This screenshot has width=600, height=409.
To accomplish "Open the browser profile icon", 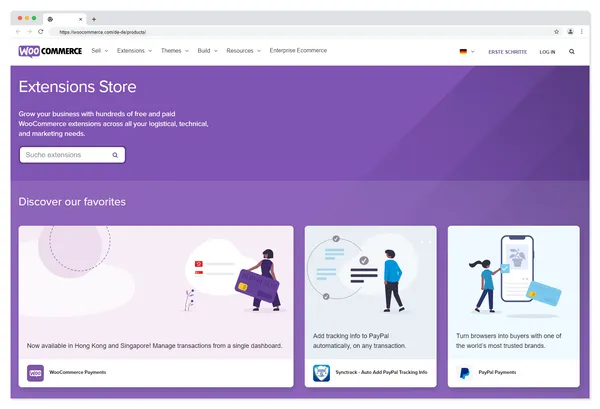I will tap(570, 32).
